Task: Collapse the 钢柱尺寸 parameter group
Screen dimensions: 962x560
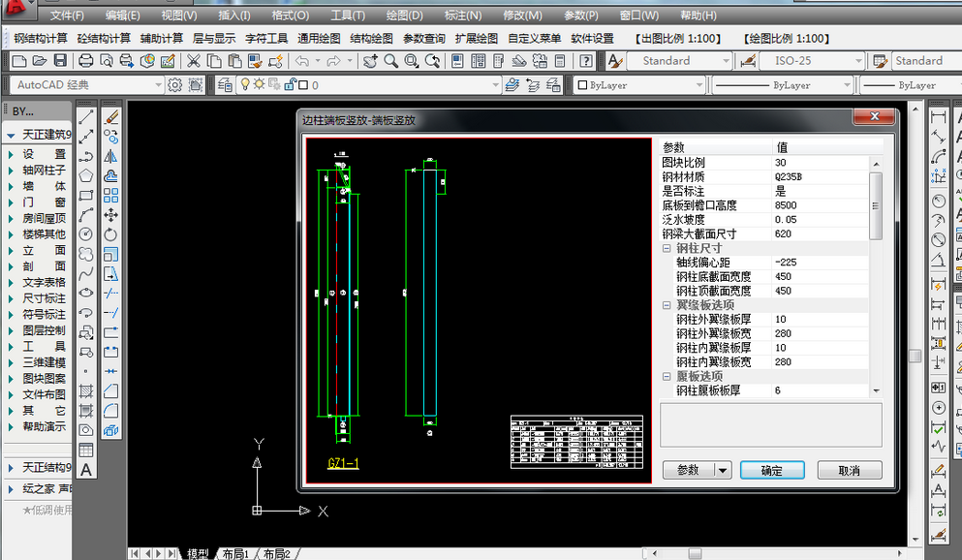Action: tap(667, 248)
